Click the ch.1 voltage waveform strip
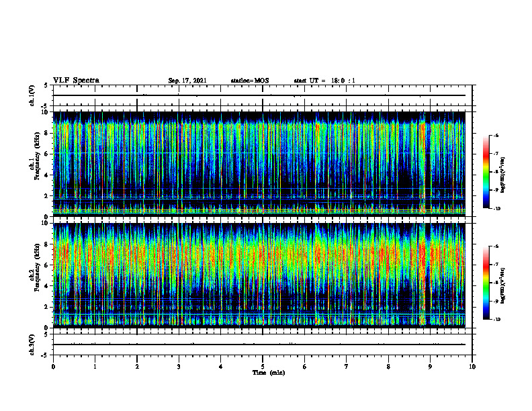 (x=263, y=95)
